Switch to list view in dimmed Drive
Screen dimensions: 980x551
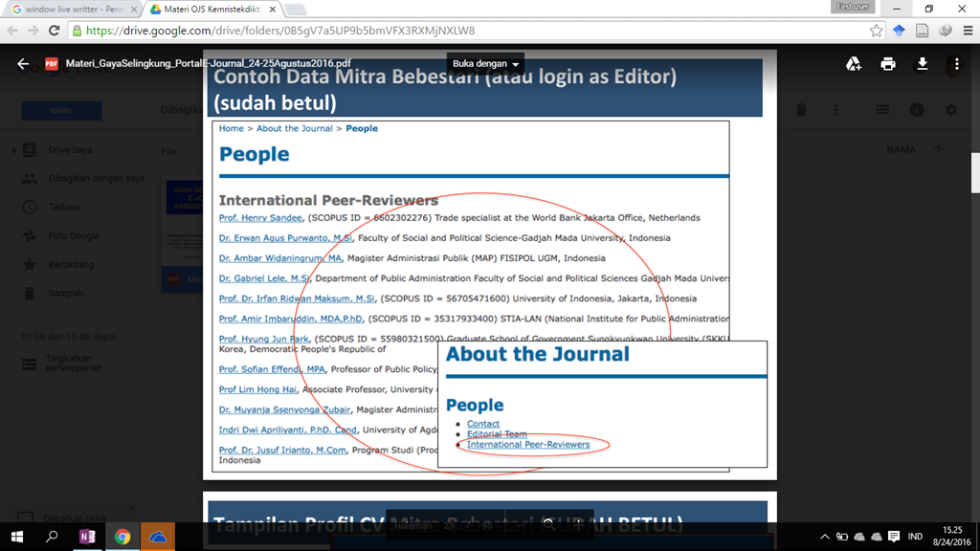pyautogui.click(x=881, y=110)
